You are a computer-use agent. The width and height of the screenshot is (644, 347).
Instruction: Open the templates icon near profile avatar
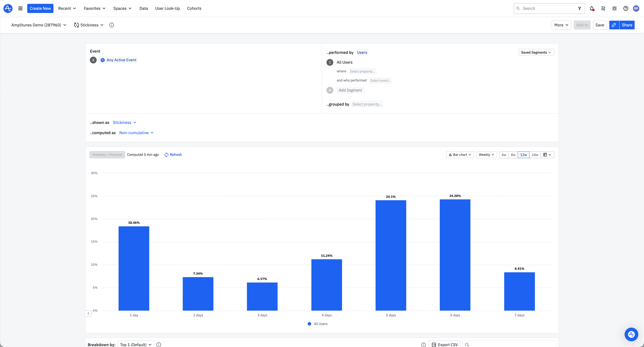click(614, 8)
